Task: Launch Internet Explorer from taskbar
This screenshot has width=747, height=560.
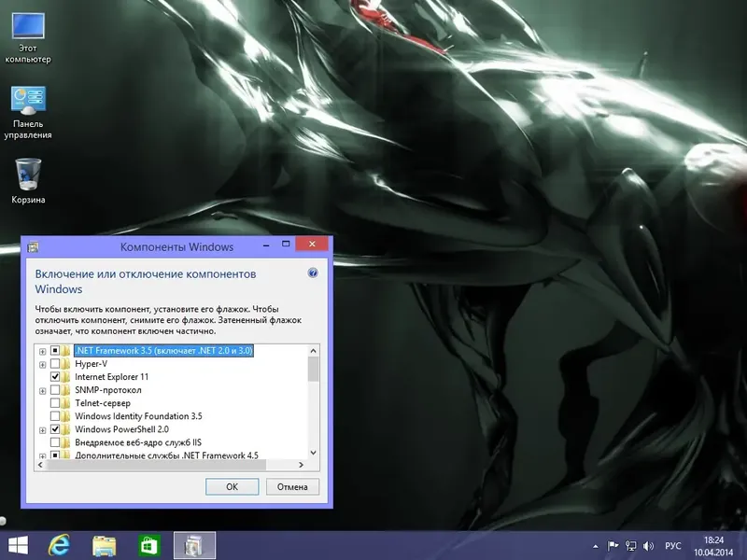Action: pyautogui.click(x=59, y=545)
